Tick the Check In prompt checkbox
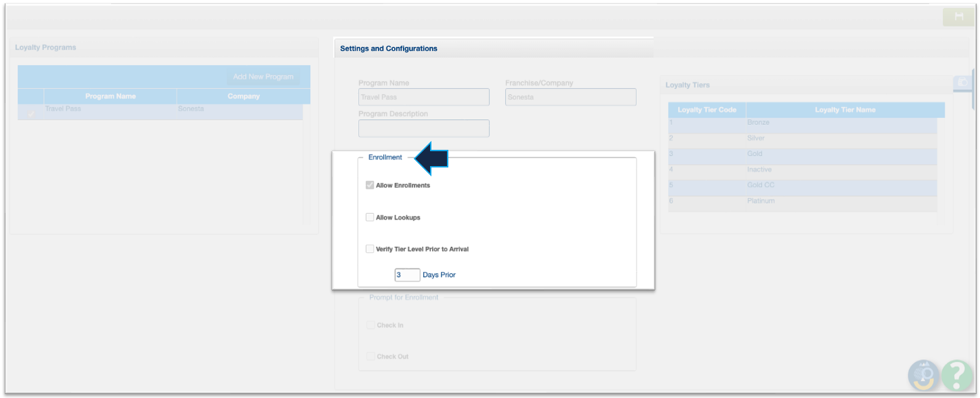The height and width of the screenshot is (398, 980). [x=370, y=325]
